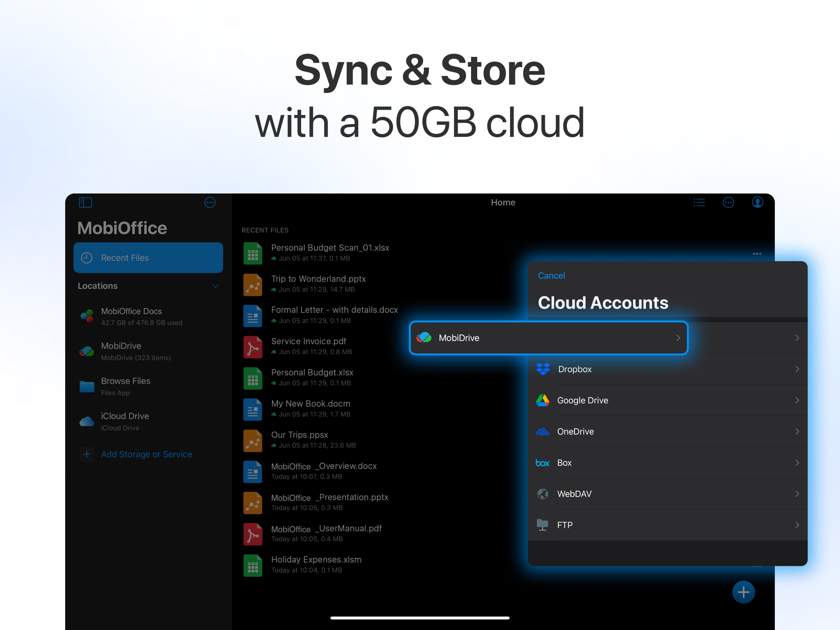Click the plus icon beside Add Storage
The height and width of the screenshot is (630, 840).
click(87, 454)
